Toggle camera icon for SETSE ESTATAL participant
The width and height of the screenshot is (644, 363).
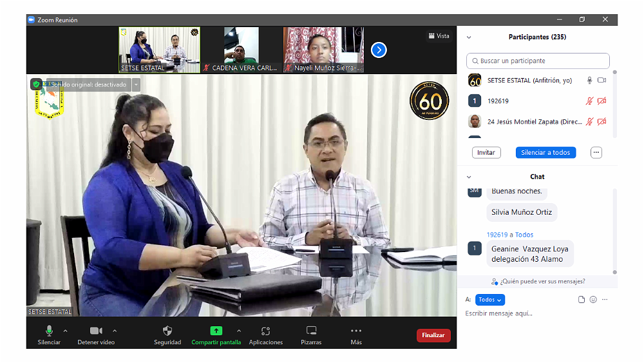click(601, 81)
